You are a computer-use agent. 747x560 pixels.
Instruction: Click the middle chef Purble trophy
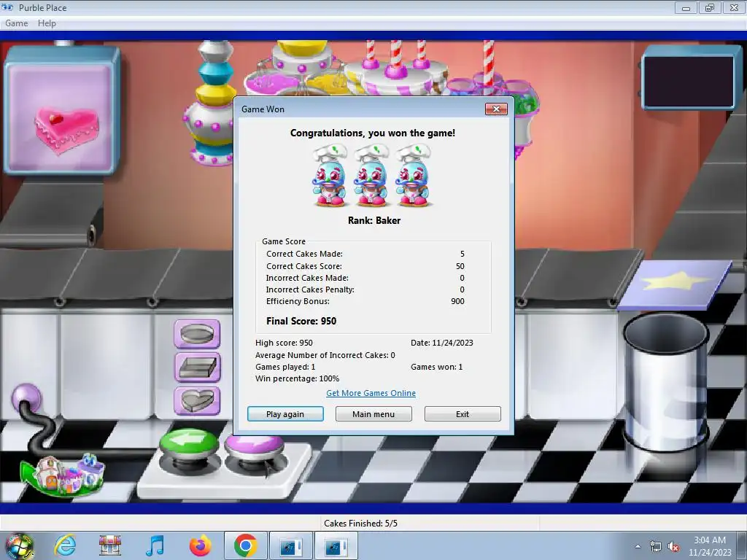click(x=371, y=176)
